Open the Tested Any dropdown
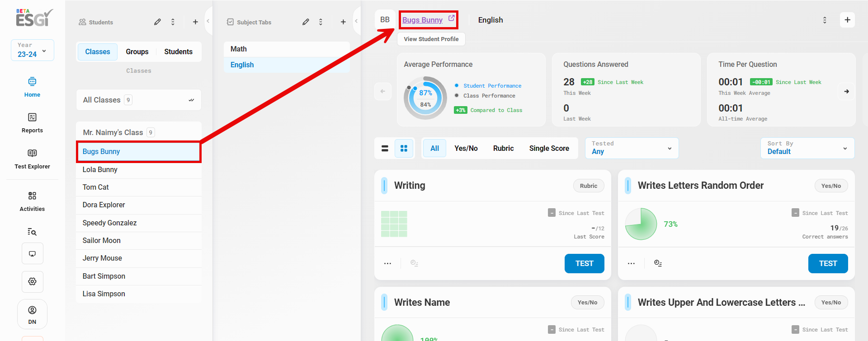This screenshot has height=341, width=868. (632, 148)
